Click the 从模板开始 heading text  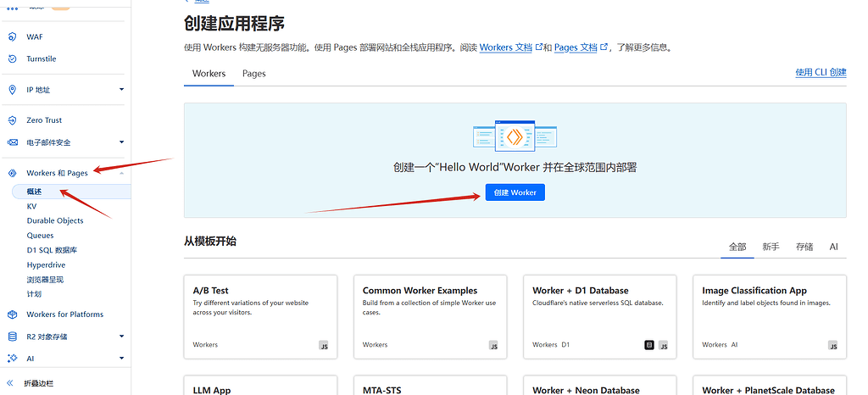pyautogui.click(x=210, y=242)
